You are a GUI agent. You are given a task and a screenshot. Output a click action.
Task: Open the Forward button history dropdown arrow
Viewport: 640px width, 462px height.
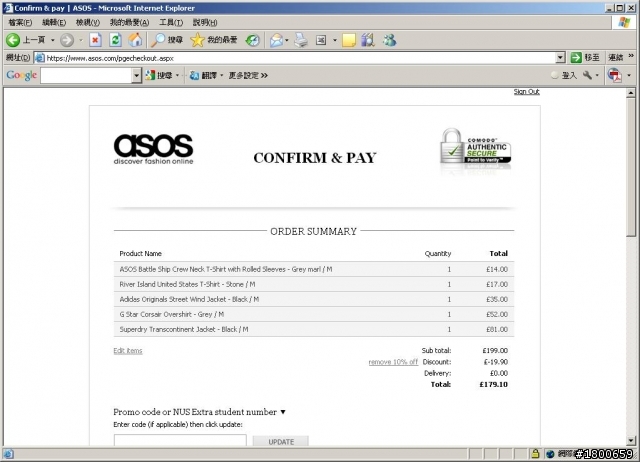(x=80, y=40)
